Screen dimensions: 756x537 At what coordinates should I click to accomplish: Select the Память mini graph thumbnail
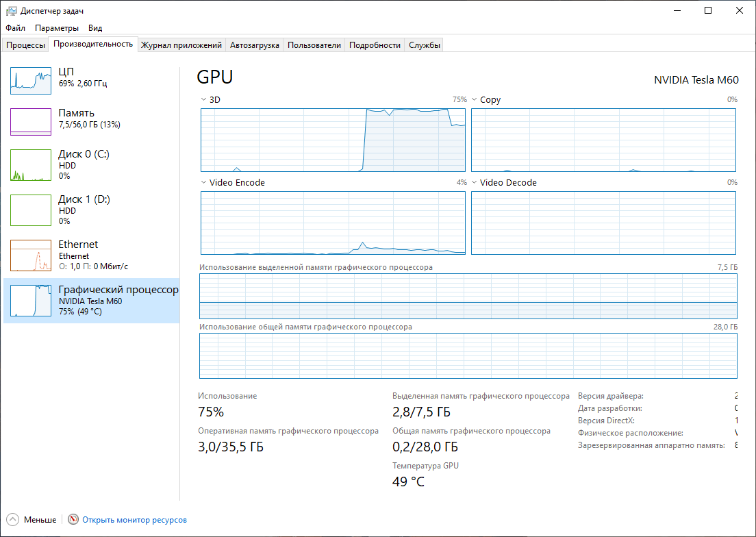point(31,122)
